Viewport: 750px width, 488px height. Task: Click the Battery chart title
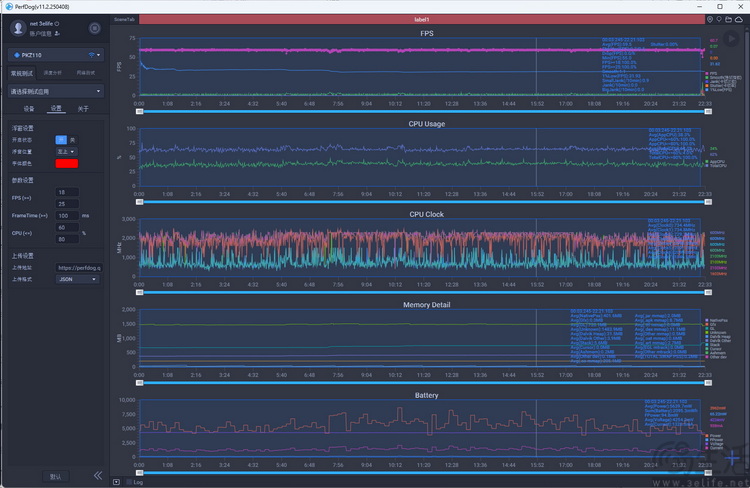pos(426,395)
